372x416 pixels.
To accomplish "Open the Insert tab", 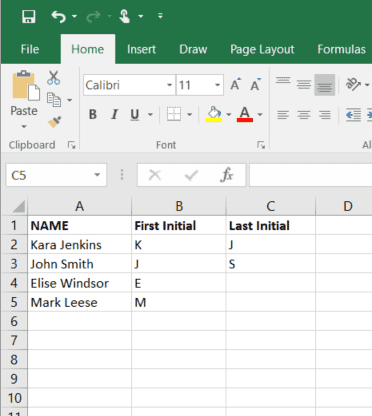I will (141, 49).
